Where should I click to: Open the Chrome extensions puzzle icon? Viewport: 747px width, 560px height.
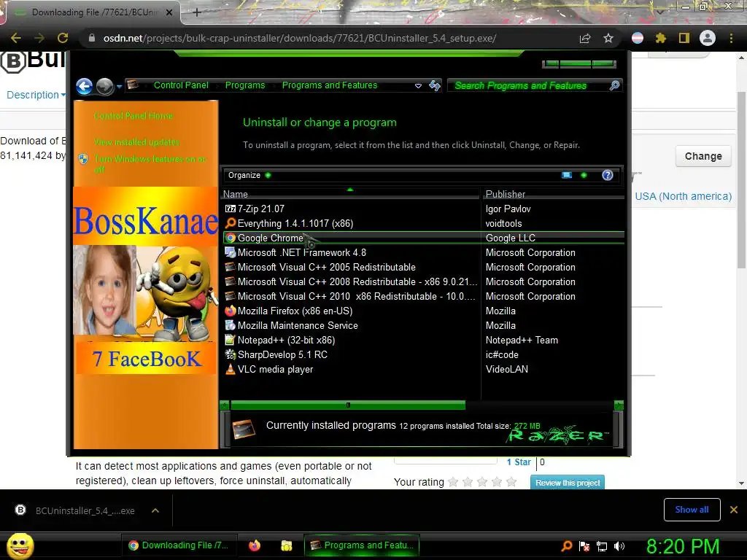[661, 38]
